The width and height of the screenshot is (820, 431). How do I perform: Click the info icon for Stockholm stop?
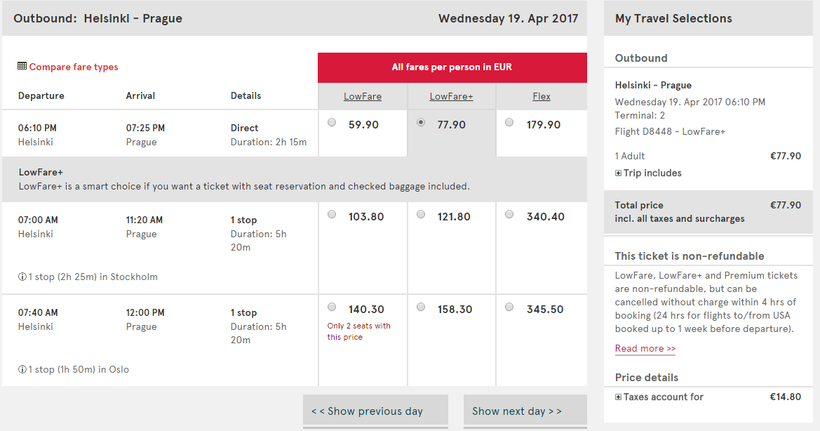(22, 277)
